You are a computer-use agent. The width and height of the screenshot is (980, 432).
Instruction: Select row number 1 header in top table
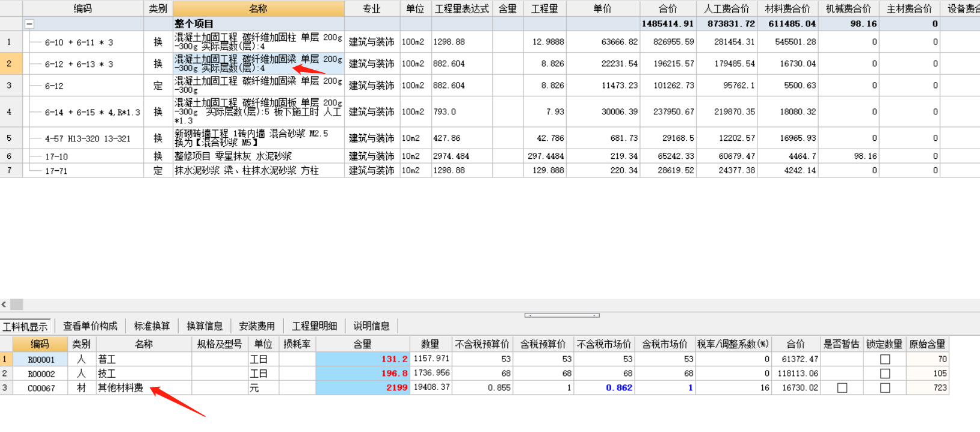click(11, 42)
